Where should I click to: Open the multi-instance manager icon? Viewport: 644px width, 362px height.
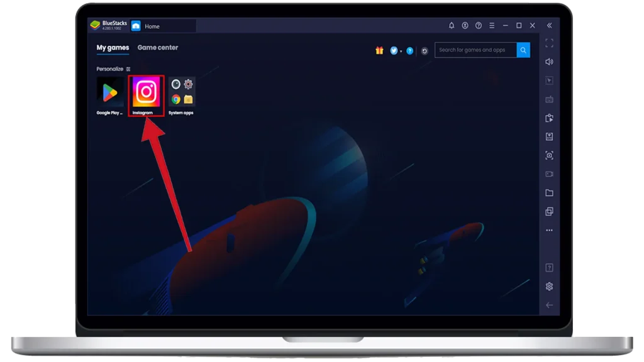[549, 211]
